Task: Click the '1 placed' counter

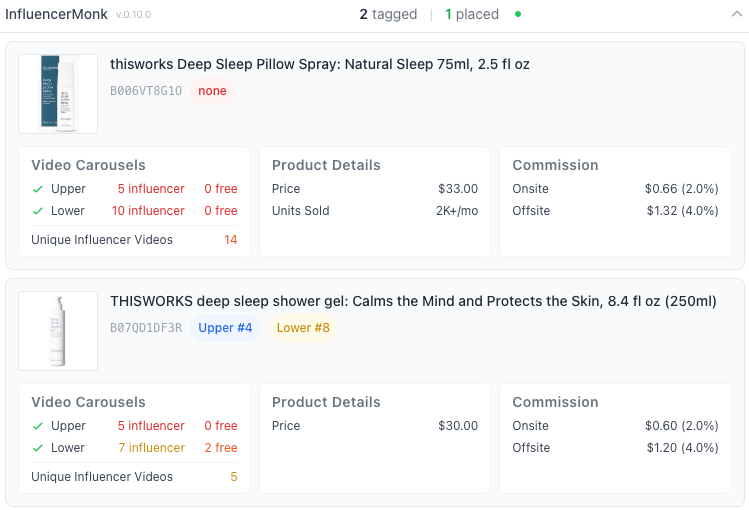Action: coord(472,14)
